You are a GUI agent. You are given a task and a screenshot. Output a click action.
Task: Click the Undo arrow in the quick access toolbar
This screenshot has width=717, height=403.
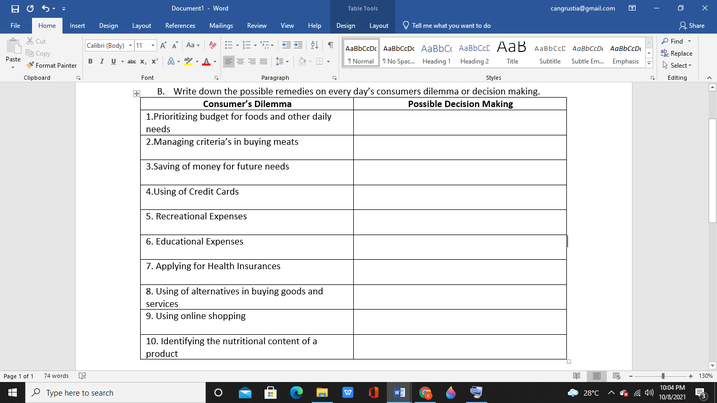pos(45,8)
